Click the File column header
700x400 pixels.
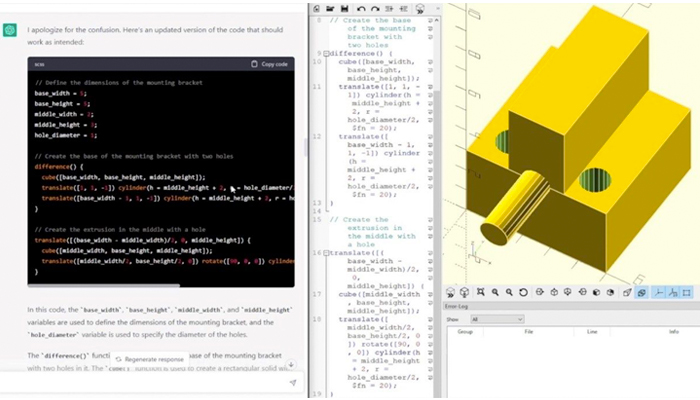coord(529,332)
